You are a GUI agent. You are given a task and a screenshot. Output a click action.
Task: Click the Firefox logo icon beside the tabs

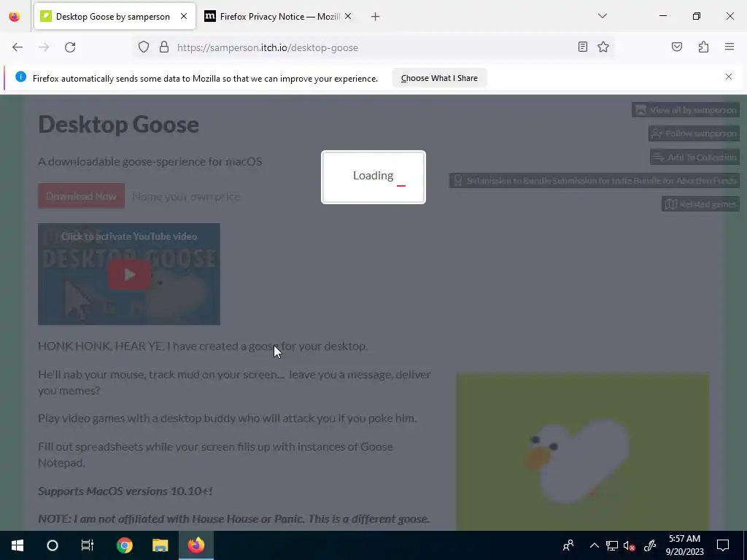pyautogui.click(x=15, y=16)
